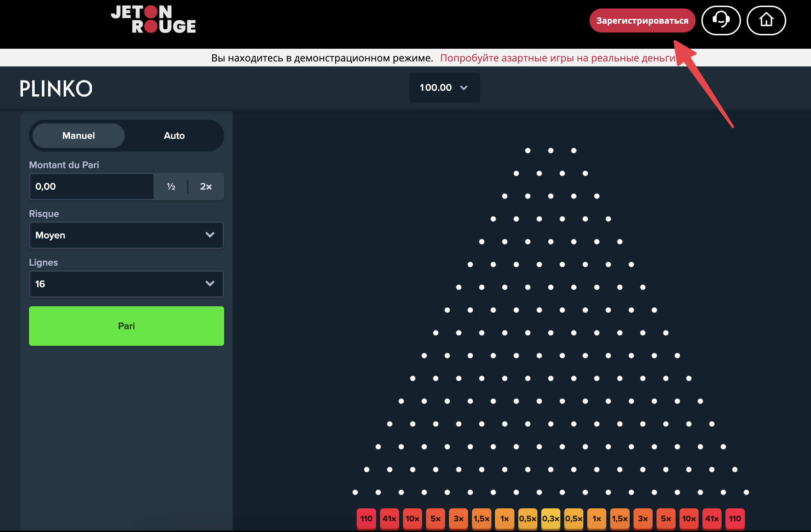Click the Lignes label
811x532 pixels.
click(43, 262)
